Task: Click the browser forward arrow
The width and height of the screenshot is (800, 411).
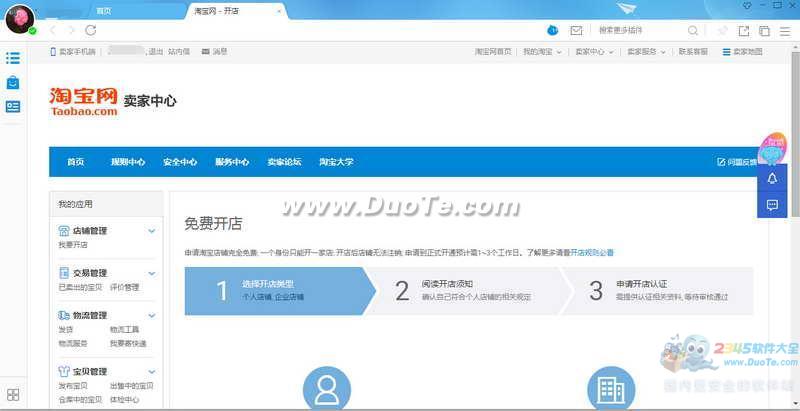Action: point(71,31)
